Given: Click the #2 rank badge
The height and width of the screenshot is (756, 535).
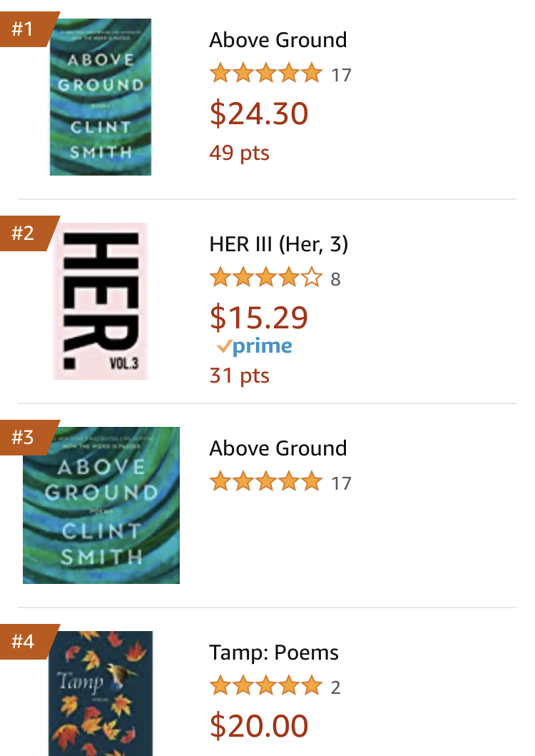Looking at the screenshot, I should 24,233.
